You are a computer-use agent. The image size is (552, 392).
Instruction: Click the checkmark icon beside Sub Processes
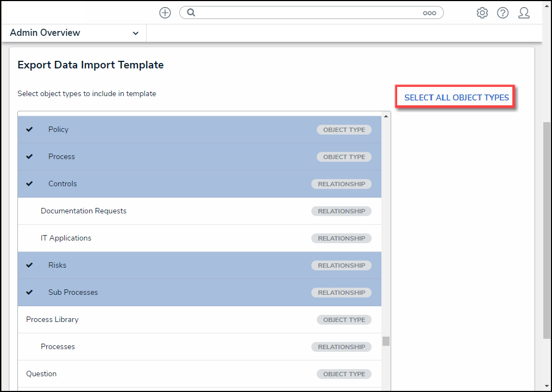coord(29,292)
